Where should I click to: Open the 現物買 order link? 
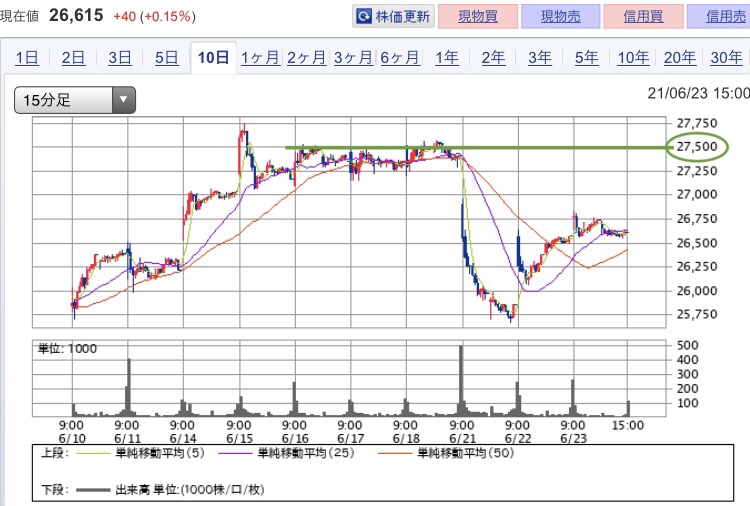[478, 17]
